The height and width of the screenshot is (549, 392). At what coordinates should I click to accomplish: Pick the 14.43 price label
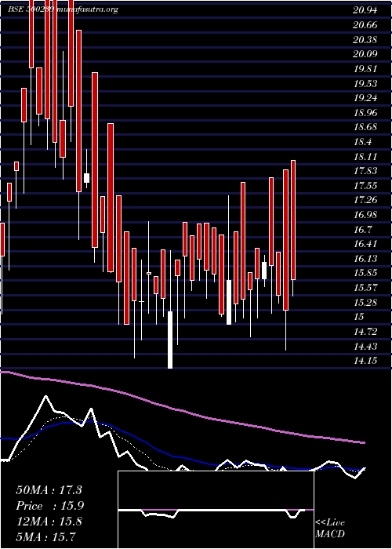[365, 346]
